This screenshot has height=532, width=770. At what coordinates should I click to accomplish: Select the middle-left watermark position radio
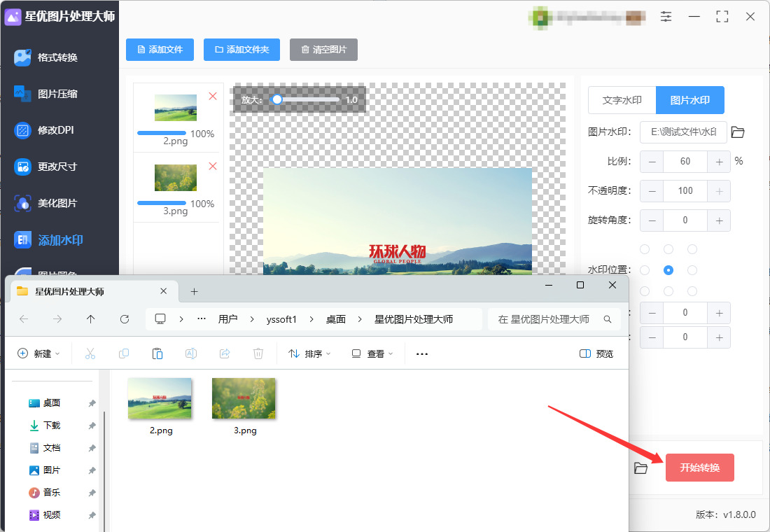(x=645, y=270)
